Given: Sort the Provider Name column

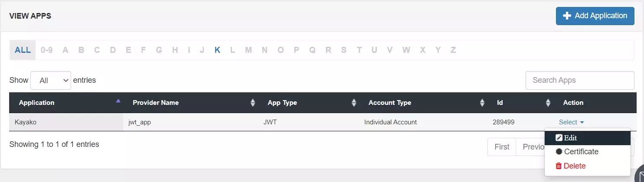Looking at the screenshot, I should point(253,103).
